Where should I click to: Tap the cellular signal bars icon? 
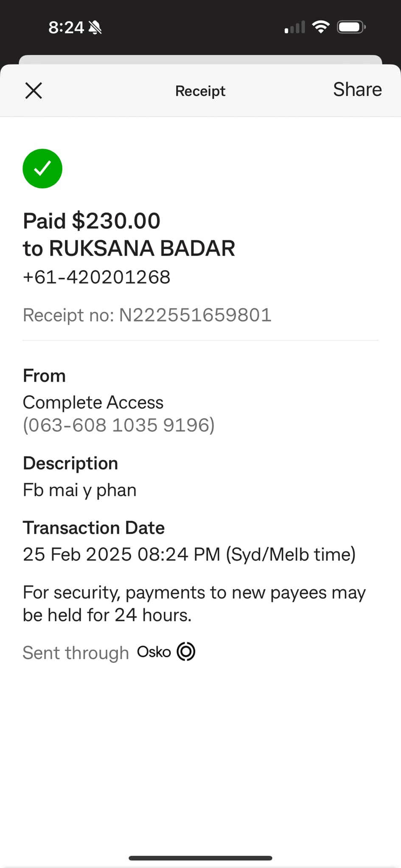[295, 28]
